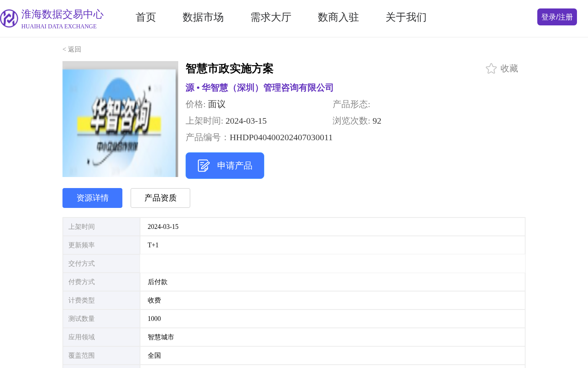The image size is (588, 368).
Task: Open the 首页 menu item
Action: point(146,17)
